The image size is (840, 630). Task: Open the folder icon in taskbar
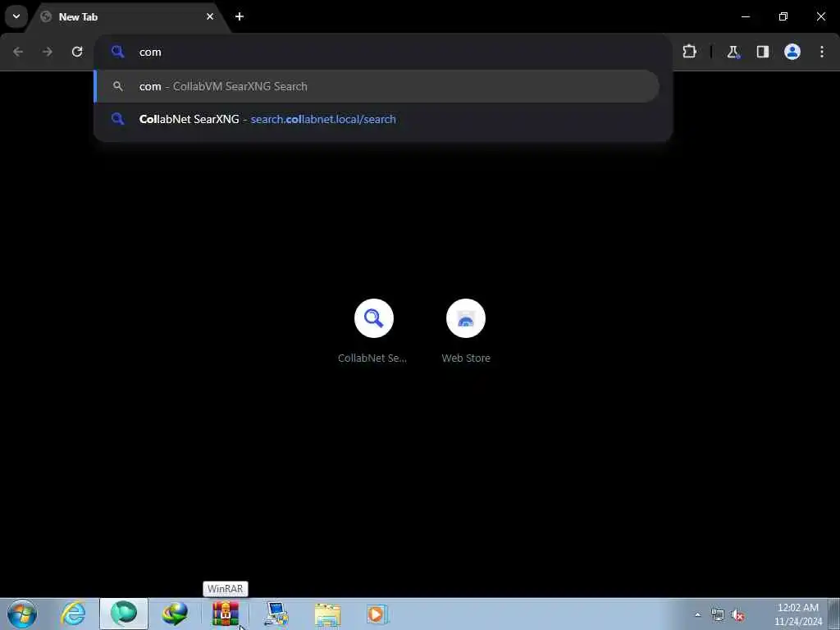coord(327,614)
